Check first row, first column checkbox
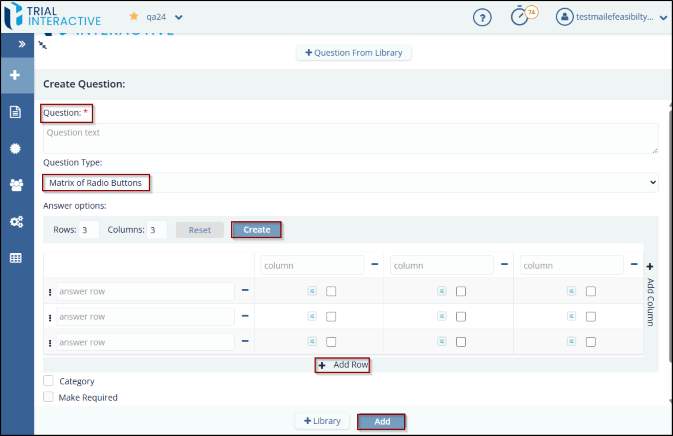This screenshot has height=436, width=673. pos(331,291)
